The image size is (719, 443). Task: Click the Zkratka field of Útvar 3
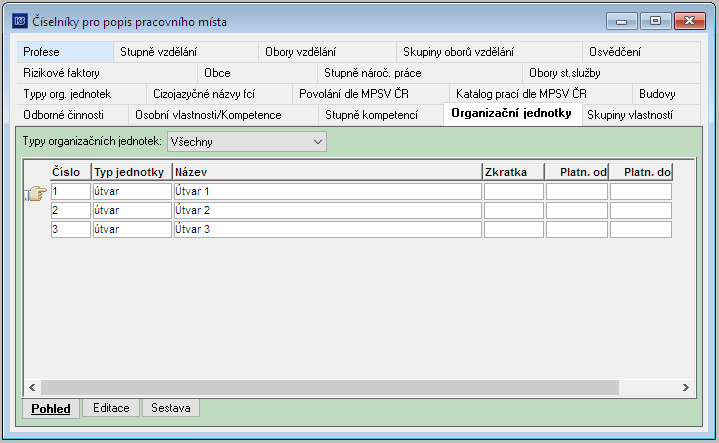[x=514, y=229]
